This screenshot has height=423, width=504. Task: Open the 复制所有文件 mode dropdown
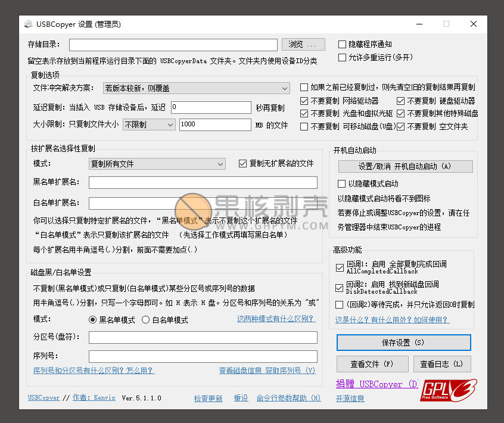(x=157, y=163)
